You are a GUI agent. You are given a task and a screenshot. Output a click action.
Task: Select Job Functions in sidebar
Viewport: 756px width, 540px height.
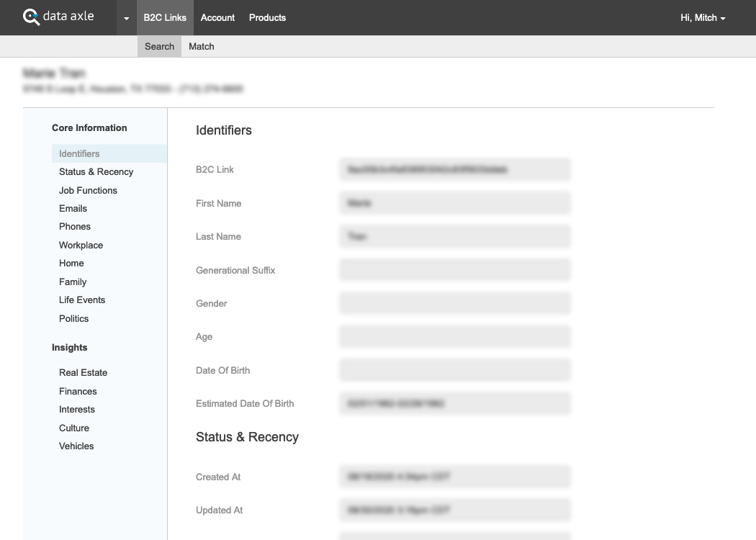88,190
